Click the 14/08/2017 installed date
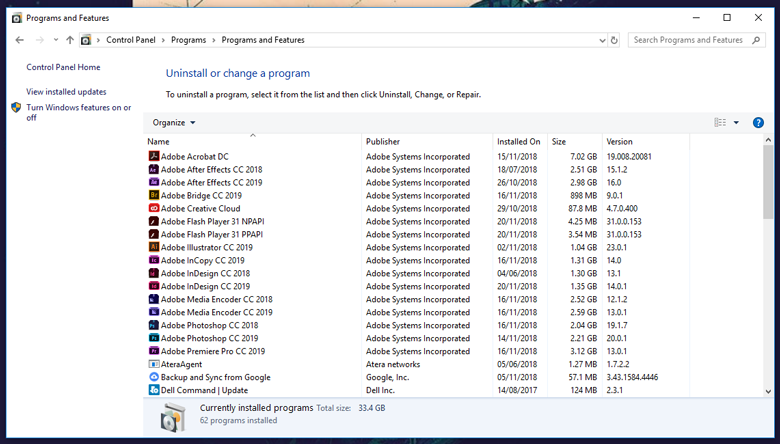The width and height of the screenshot is (780, 444). click(517, 390)
